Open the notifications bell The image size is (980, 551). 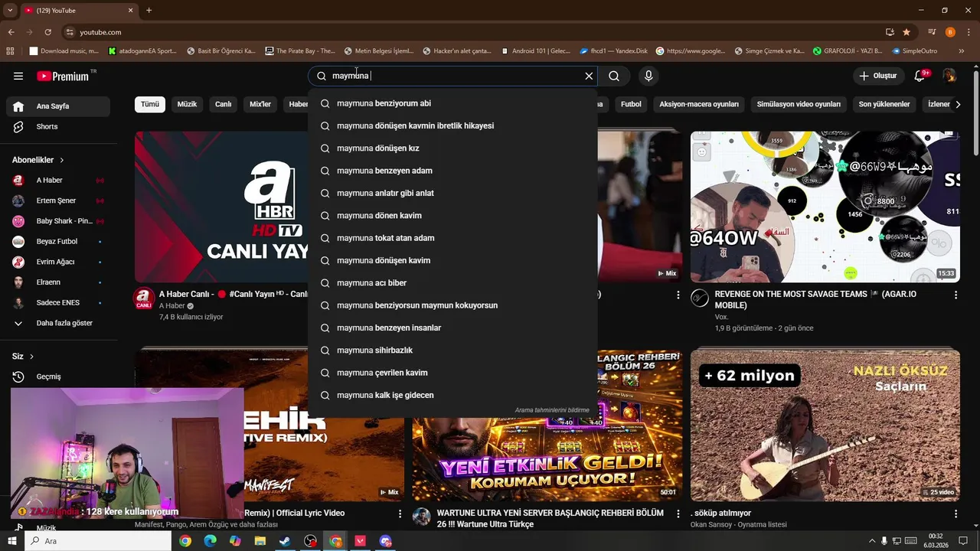pos(920,76)
